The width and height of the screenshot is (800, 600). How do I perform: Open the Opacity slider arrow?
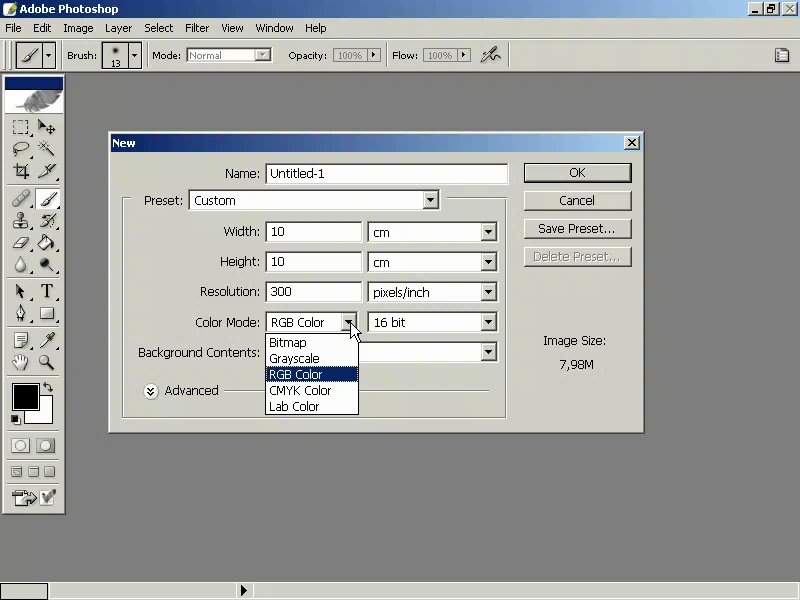374,55
